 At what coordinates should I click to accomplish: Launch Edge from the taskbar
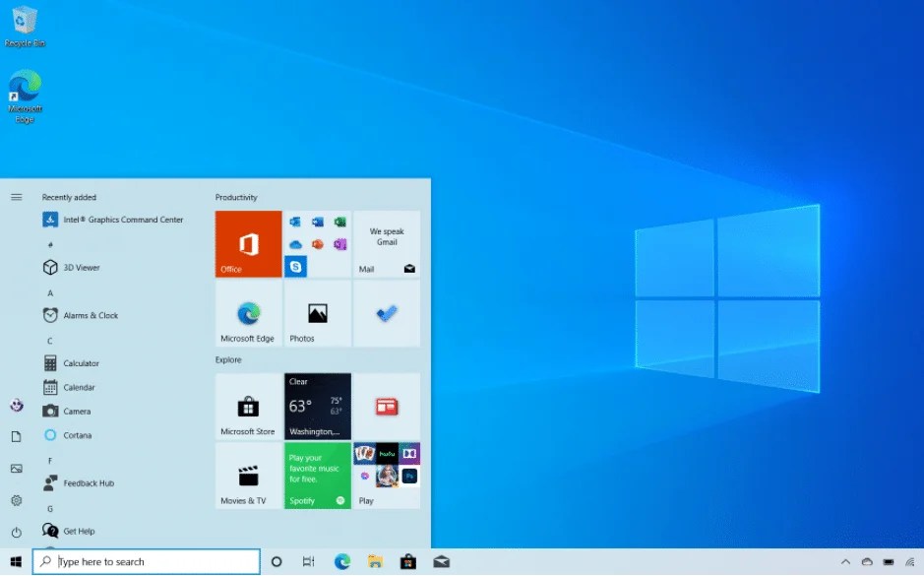(x=341, y=562)
